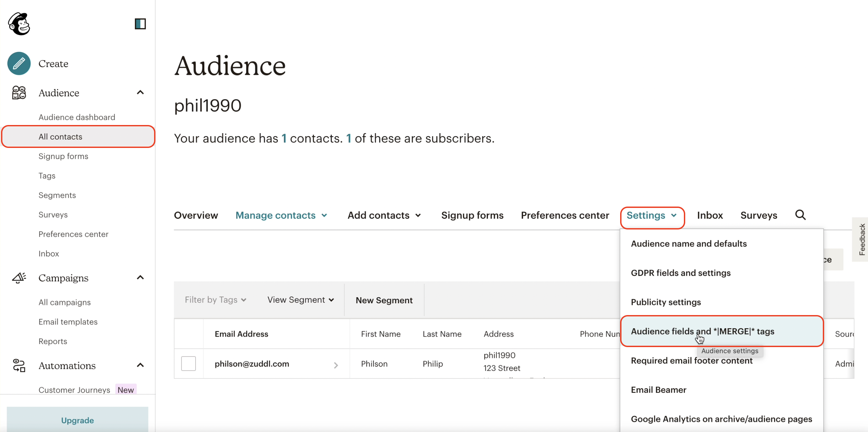
Task: Click the Philson first name cell
Action: pyautogui.click(x=374, y=364)
